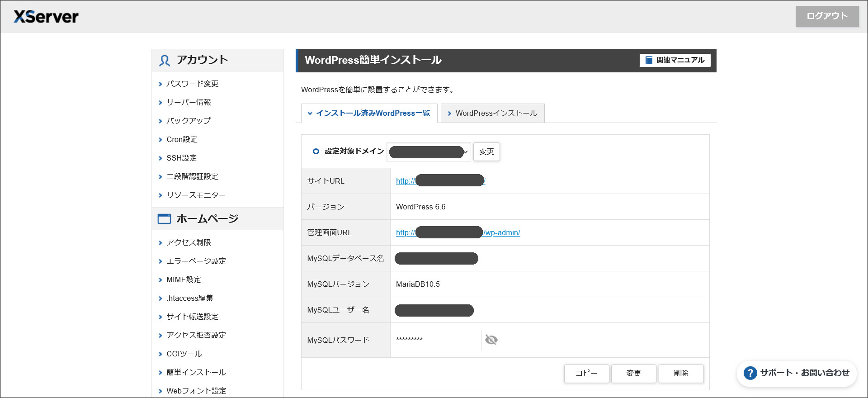Click the question mark support icon
Image resolution: width=868 pixels, height=398 pixels.
click(x=750, y=373)
